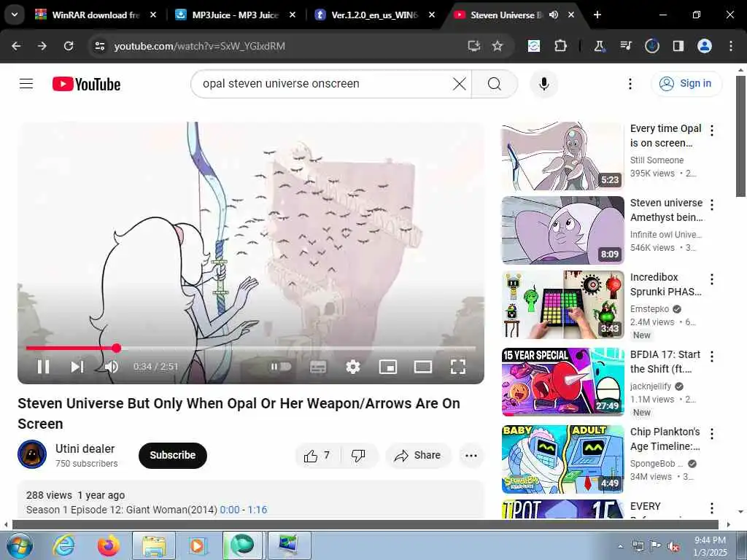This screenshot has width=747, height=560.
Task: Share the video
Action: tap(418, 456)
